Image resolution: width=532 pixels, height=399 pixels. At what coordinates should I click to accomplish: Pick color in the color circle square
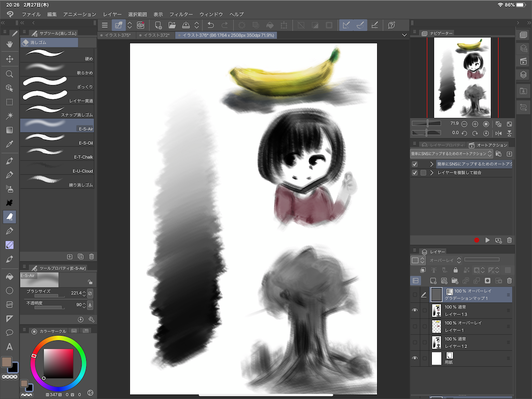tap(58, 363)
